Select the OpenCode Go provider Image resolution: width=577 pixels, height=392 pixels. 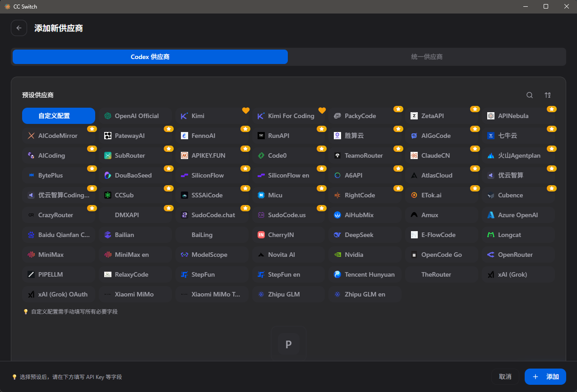(442, 255)
